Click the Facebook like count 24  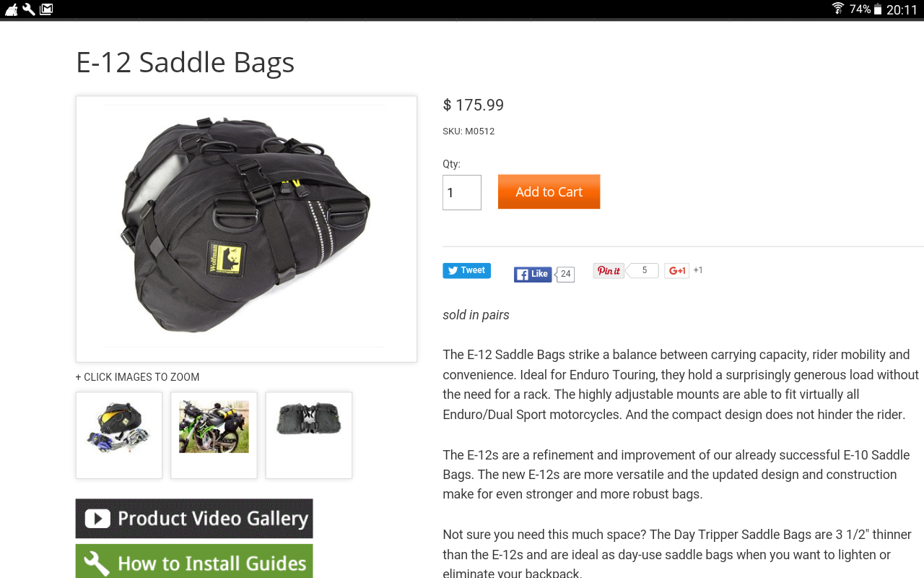(x=565, y=275)
